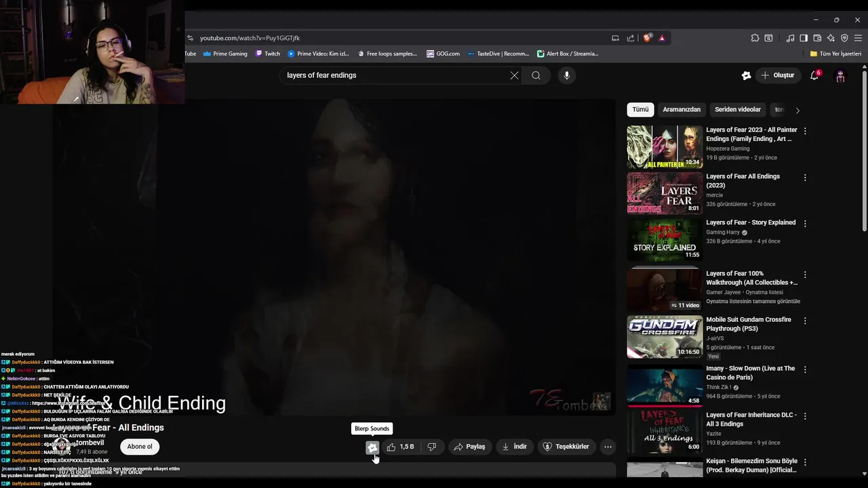Open options for Inheritance DLC video
This screenshot has width=868, height=488.
[805, 416]
